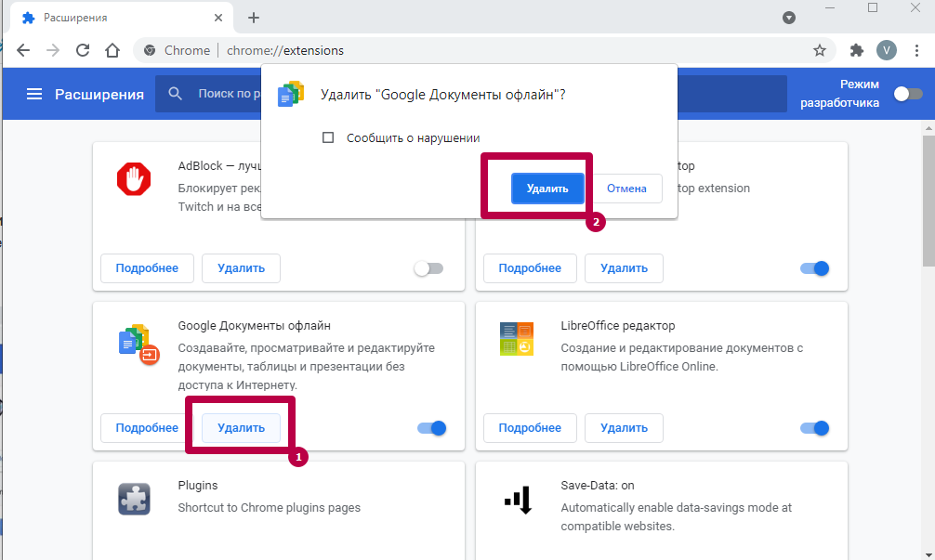Image resolution: width=935 pixels, height=560 pixels.
Task: Remove AdBlock with its Удалить button
Action: [x=241, y=268]
